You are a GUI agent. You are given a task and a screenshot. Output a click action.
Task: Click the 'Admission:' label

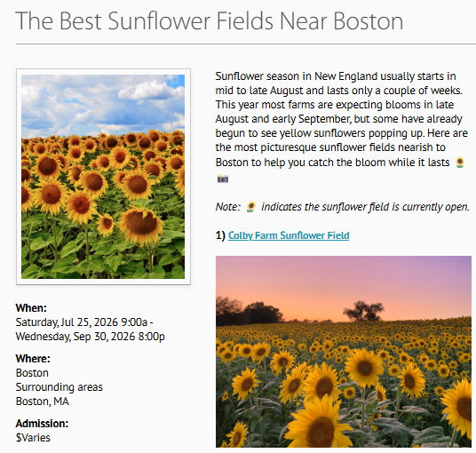click(x=43, y=424)
